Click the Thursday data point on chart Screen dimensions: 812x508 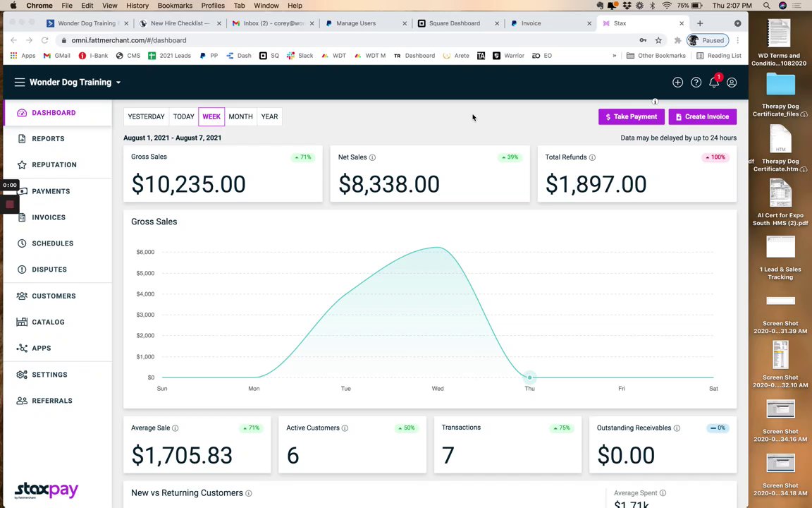pos(529,377)
